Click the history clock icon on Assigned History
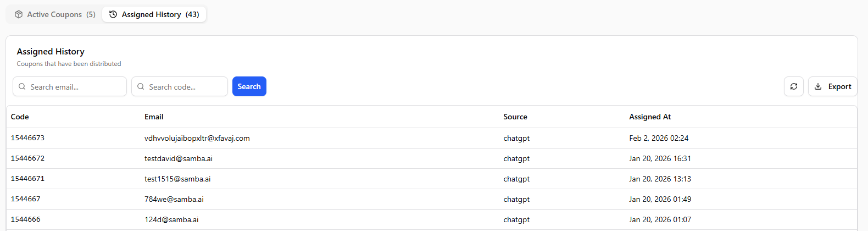This screenshot has height=231, width=868. pyautogui.click(x=113, y=14)
